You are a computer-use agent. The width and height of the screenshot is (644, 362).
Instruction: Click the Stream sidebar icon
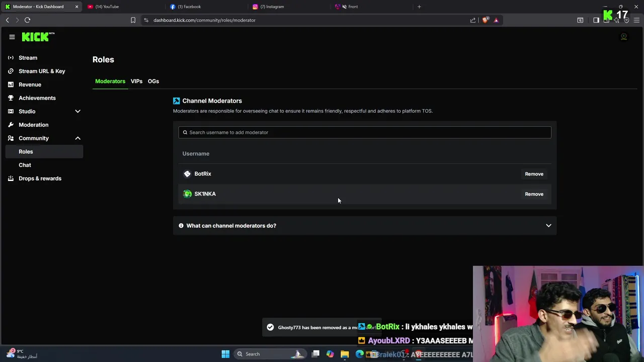[11, 58]
